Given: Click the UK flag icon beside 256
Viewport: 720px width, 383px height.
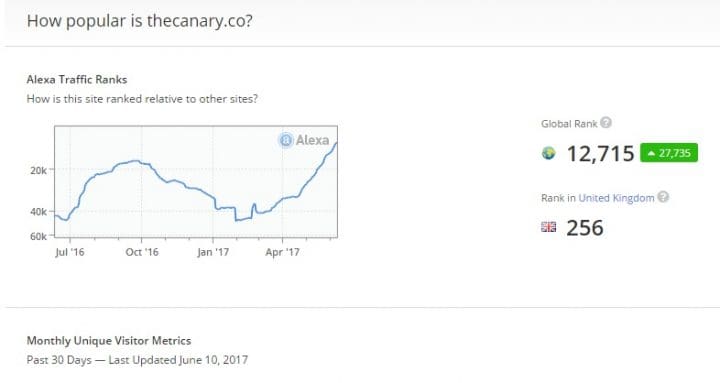Looking at the screenshot, I should [x=549, y=227].
